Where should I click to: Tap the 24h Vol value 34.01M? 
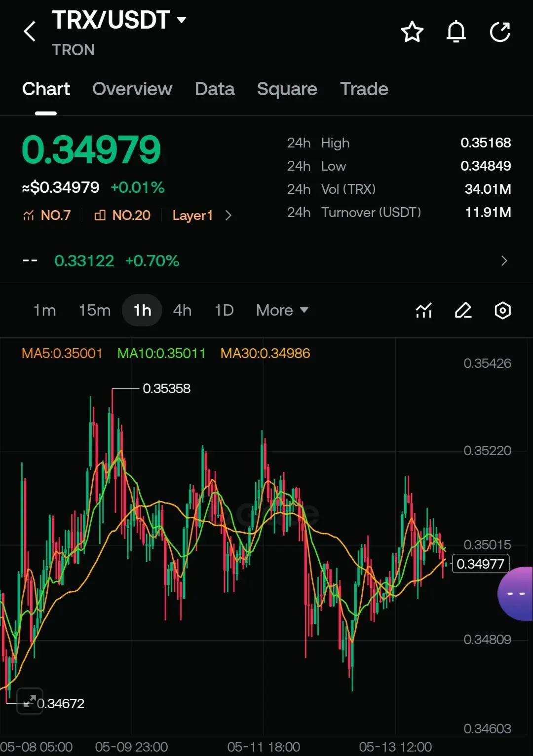coord(488,189)
